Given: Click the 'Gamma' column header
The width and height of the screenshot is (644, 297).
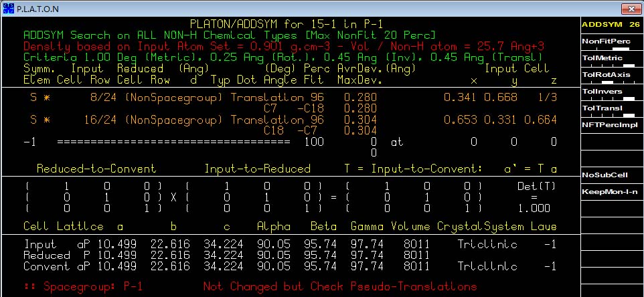Looking at the screenshot, I should tap(367, 227).
